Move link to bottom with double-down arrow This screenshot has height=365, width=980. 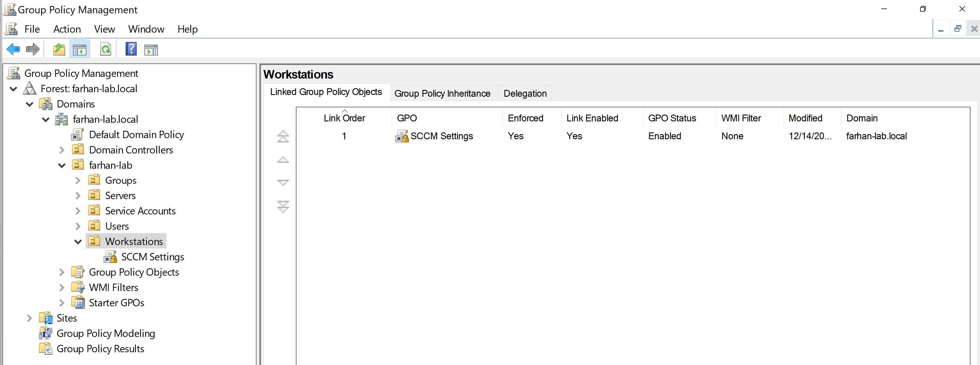[x=283, y=207]
